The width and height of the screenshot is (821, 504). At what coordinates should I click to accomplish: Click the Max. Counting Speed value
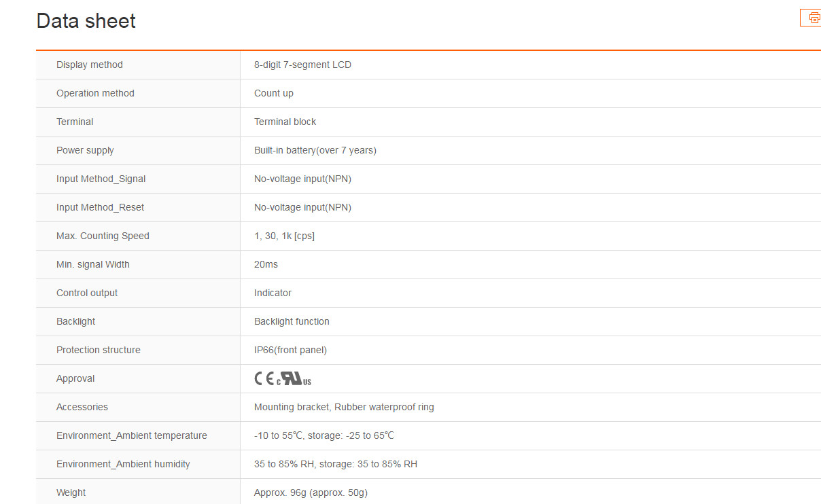284,236
